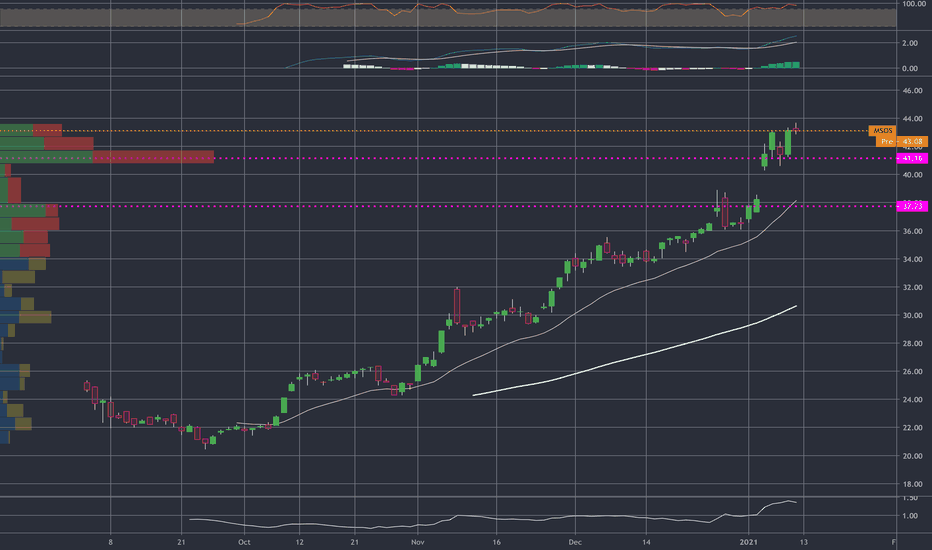Click the longest red volume profile bar
The image size is (932, 550).
[153, 157]
